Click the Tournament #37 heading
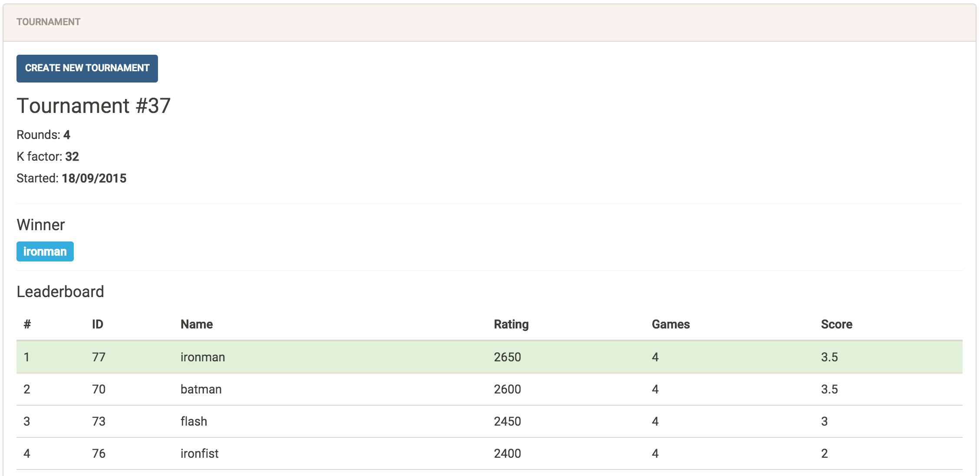Image resolution: width=980 pixels, height=476 pixels. pos(93,106)
